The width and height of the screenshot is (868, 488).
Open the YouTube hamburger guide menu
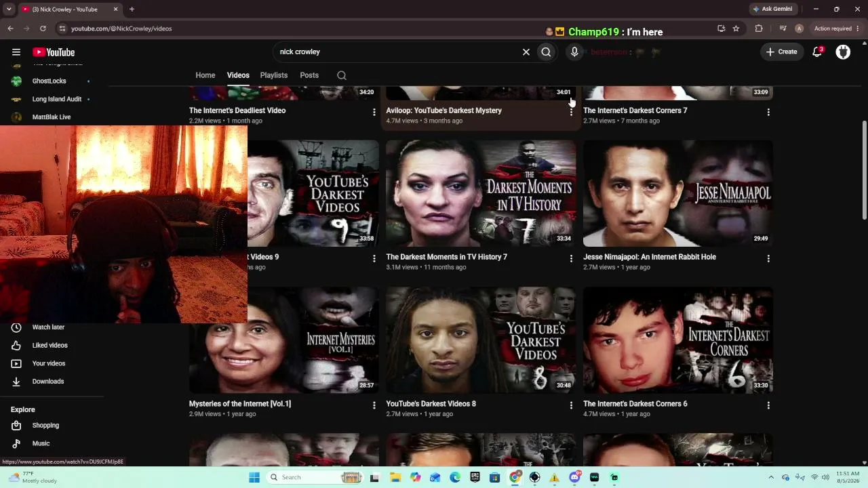[16, 52]
